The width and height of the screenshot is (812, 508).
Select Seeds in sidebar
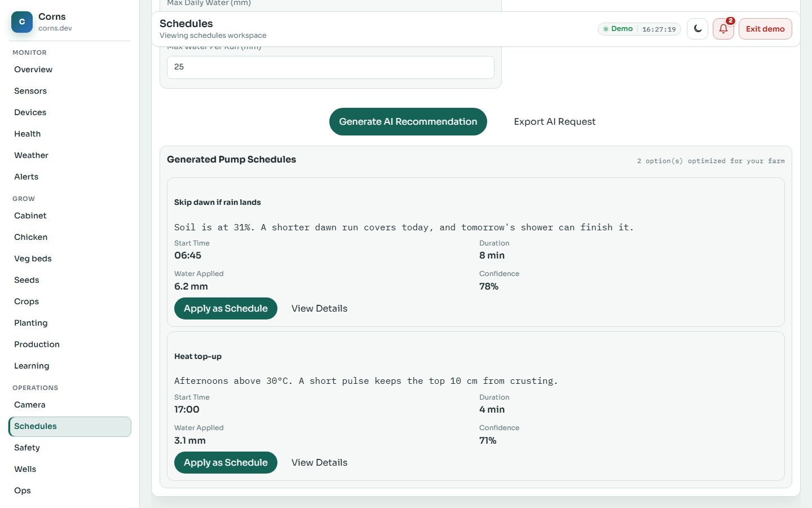[x=70, y=280]
